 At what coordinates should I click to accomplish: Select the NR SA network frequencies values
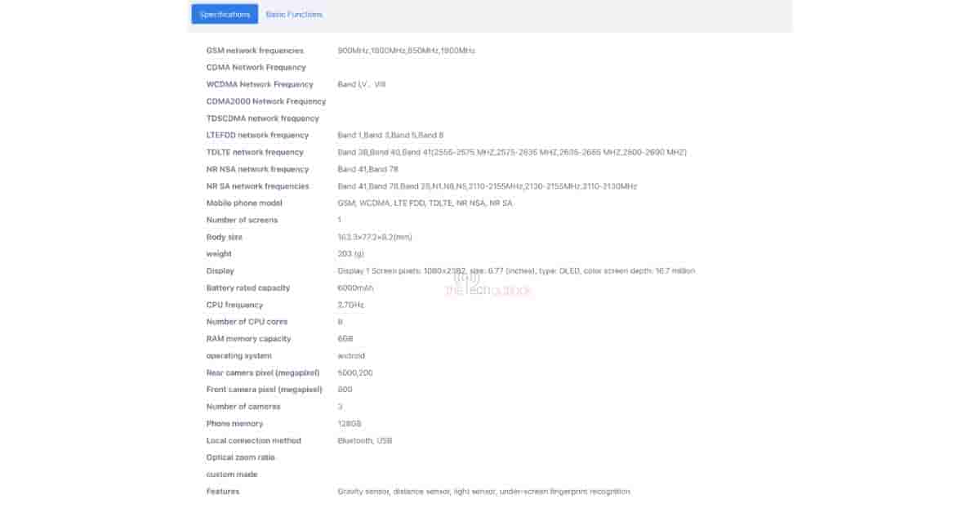(x=487, y=186)
